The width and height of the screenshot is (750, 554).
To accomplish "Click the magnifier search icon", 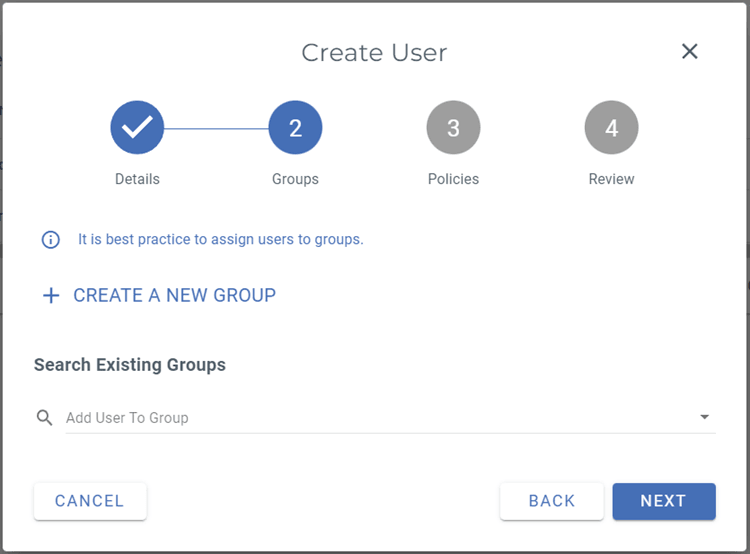I will pos(44,418).
